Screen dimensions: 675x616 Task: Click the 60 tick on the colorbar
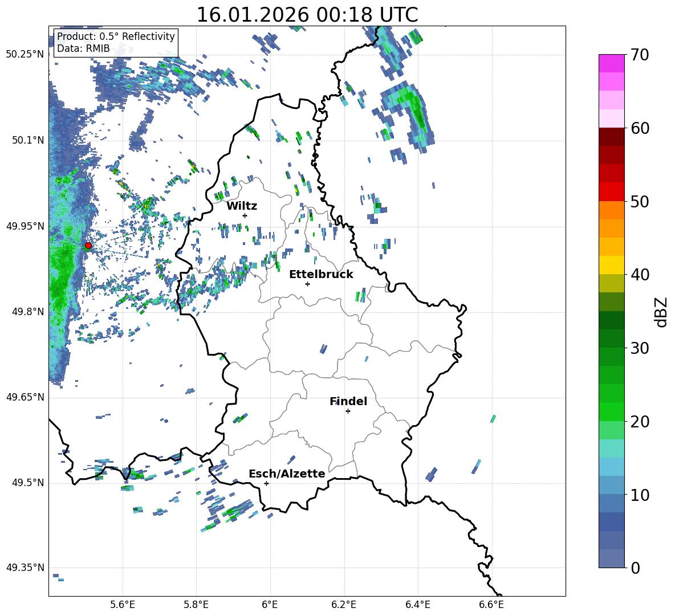click(x=640, y=128)
